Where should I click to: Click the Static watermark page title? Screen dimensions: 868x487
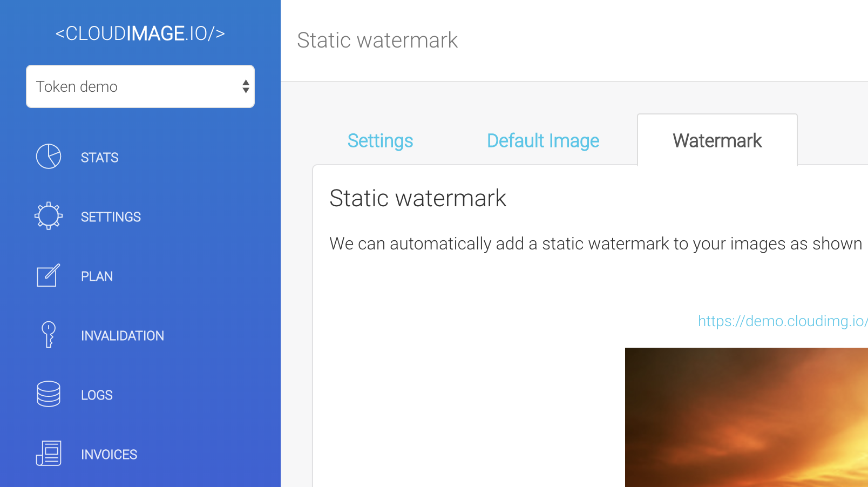click(x=377, y=40)
